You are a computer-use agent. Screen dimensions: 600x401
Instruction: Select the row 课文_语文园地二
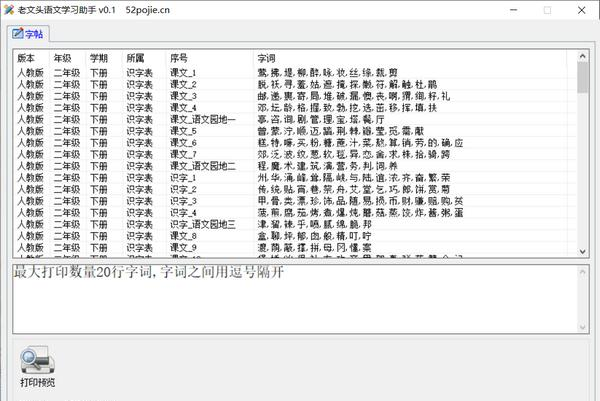point(295,166)
